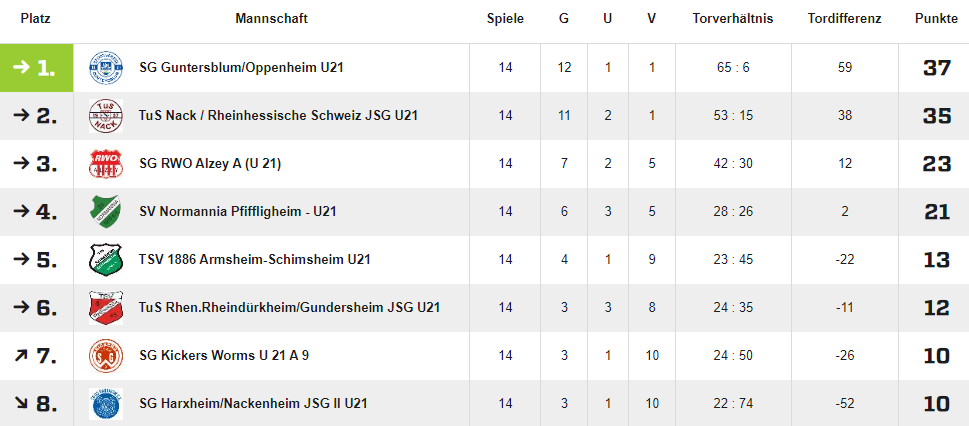This screenshot has width=969, height=426.
Task: Click the Kickers Worms orange logo
Action: pyautogui.click(x=104, y=355)
